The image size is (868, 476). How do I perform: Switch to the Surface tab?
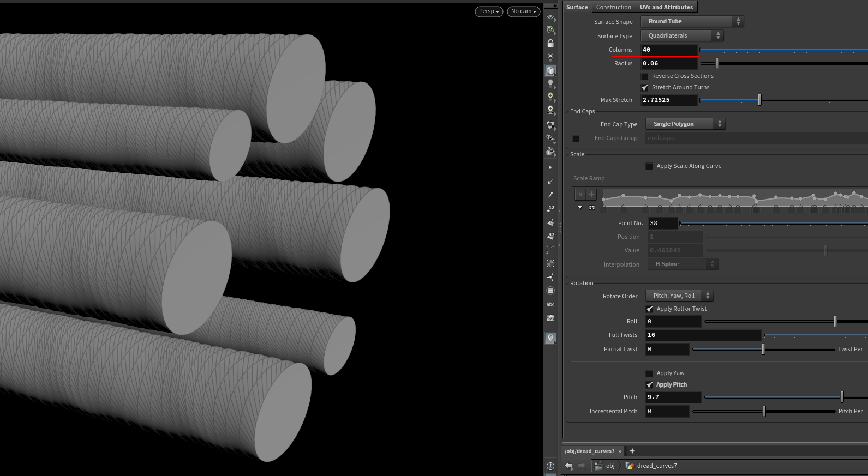[577, 7]
